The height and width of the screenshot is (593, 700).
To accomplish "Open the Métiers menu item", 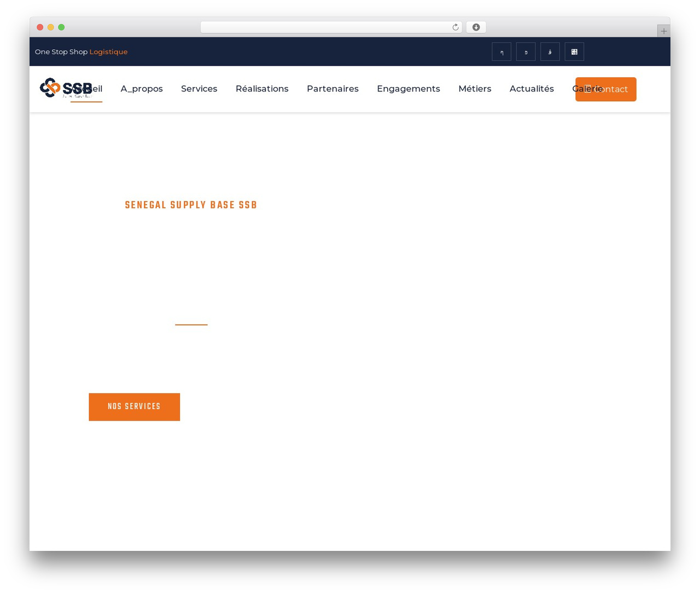I will click(475, 89).
